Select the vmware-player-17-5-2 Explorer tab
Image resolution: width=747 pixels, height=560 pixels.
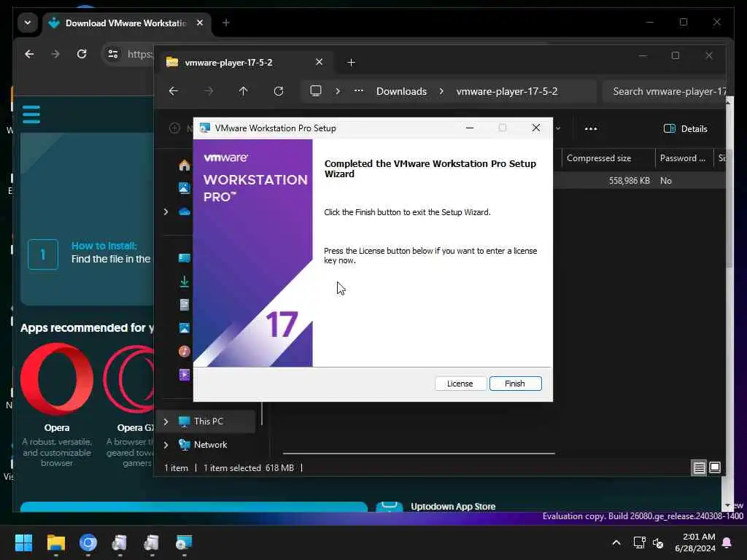coord(245,63)
